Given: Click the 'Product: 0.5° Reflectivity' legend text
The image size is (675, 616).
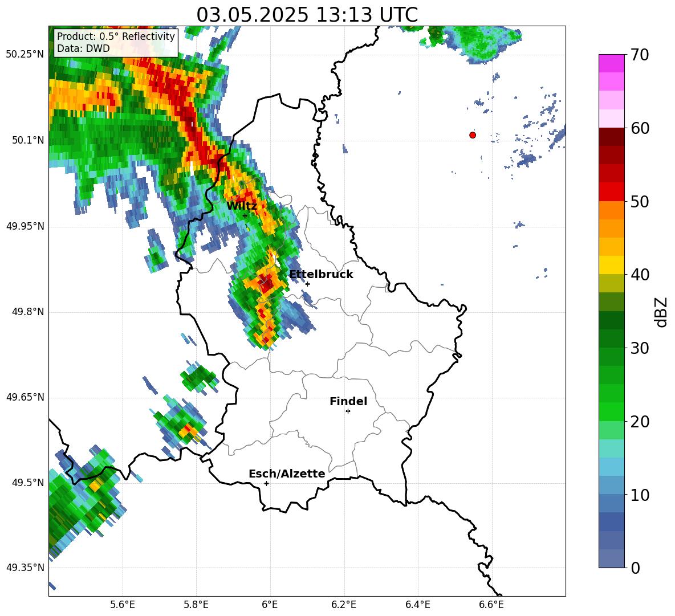Looking at the screenshot, I should [x=116, y=36].
